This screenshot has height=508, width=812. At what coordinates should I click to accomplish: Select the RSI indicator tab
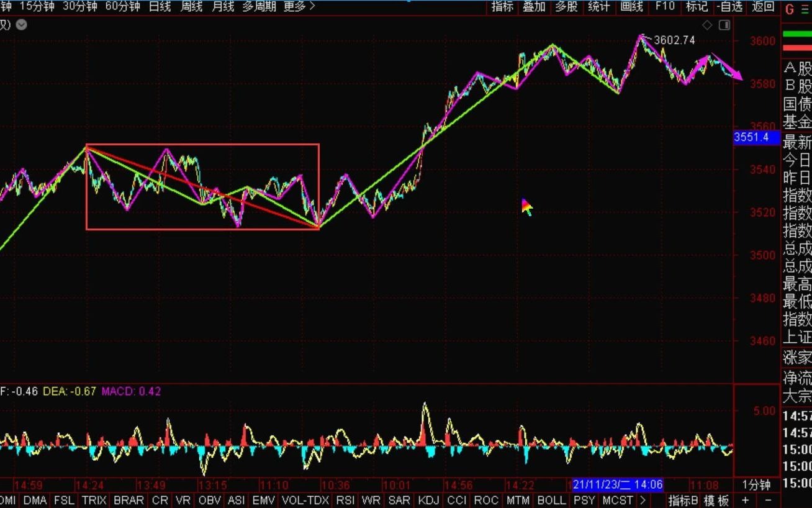pos(345,501)
